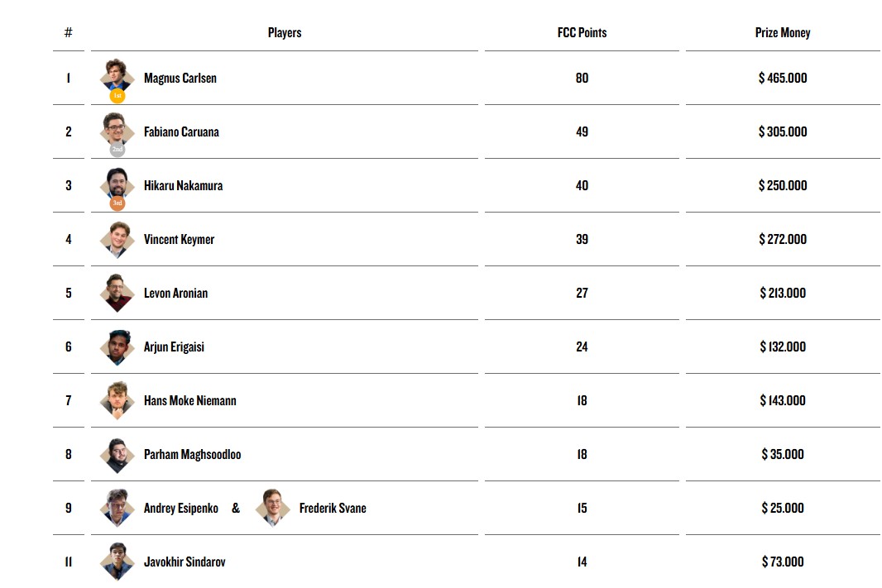Click Vincent Keymer's 39 FCC points value
This screenshot has height=588, width=882.
click(x=582, y=239)
